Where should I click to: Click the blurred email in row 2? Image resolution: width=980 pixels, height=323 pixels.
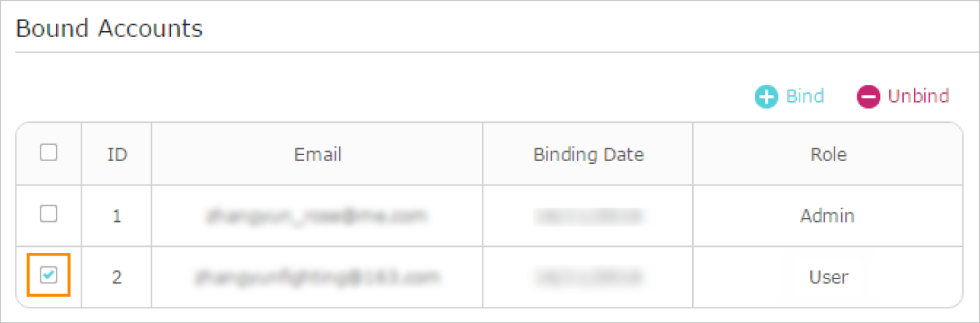point(317,276)
